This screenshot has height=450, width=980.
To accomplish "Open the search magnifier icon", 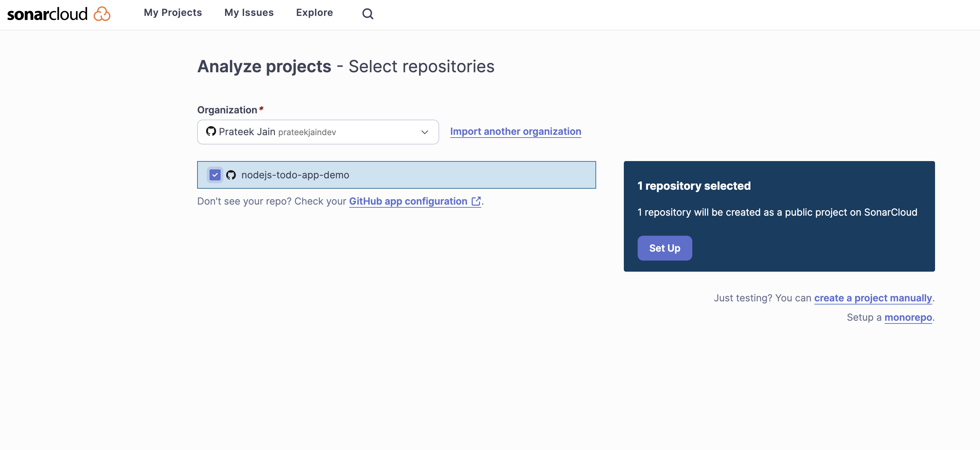I will point(368,14).
